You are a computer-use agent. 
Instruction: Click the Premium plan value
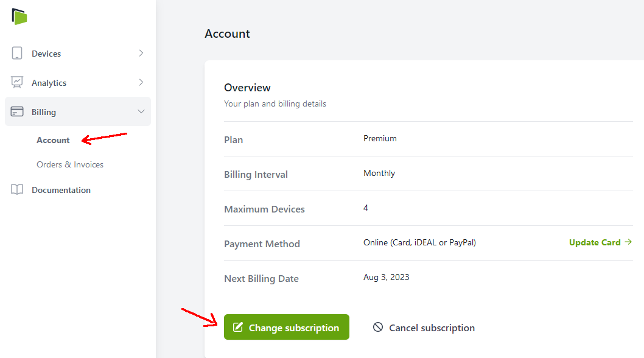pyautogui.click(x=380, y=139)
